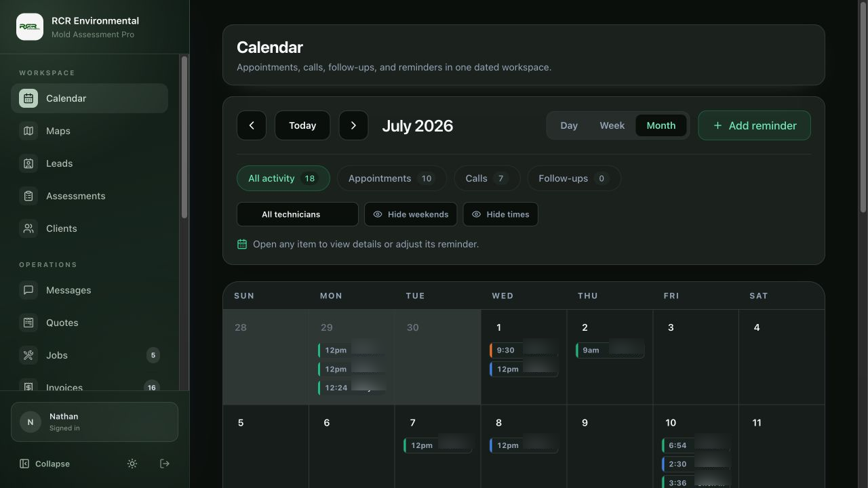The image size is (868, 488).
Task: Switch to Week view
Action: pos(612,125)
